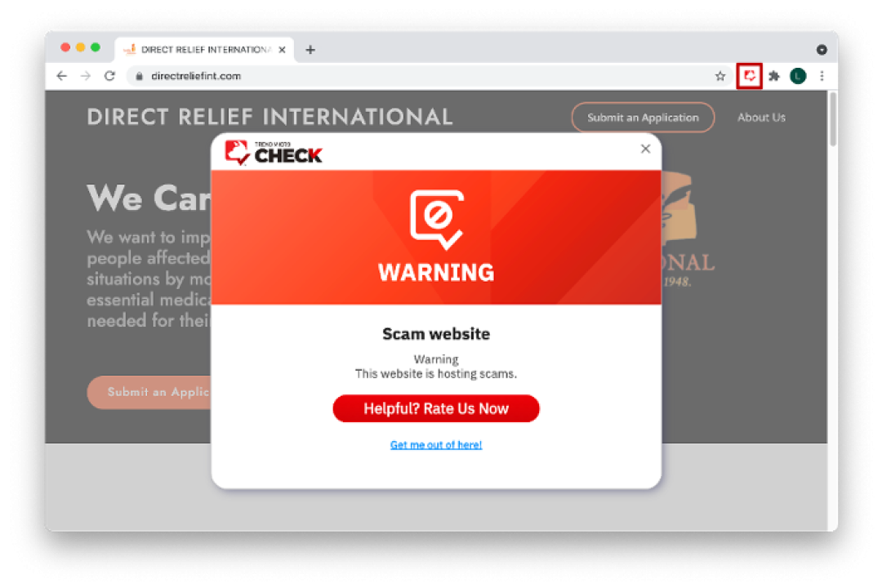Click the Trend Micro Check logo in the popup
The height and width of the screenshot is (588, 882).
[x=274, y=153]
